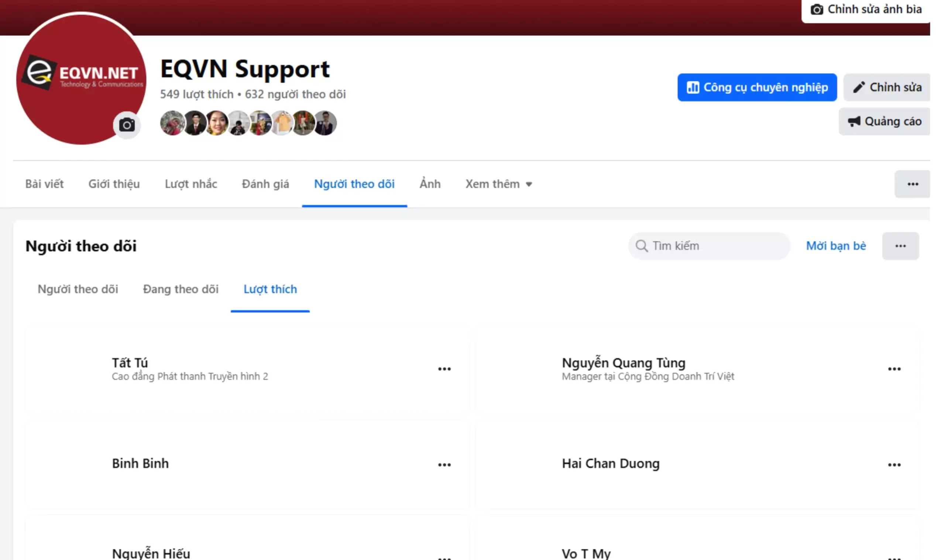Select the Người theo dõi sub-tab in the card
The image size is (945, 560).
click(x=78, y=289)
